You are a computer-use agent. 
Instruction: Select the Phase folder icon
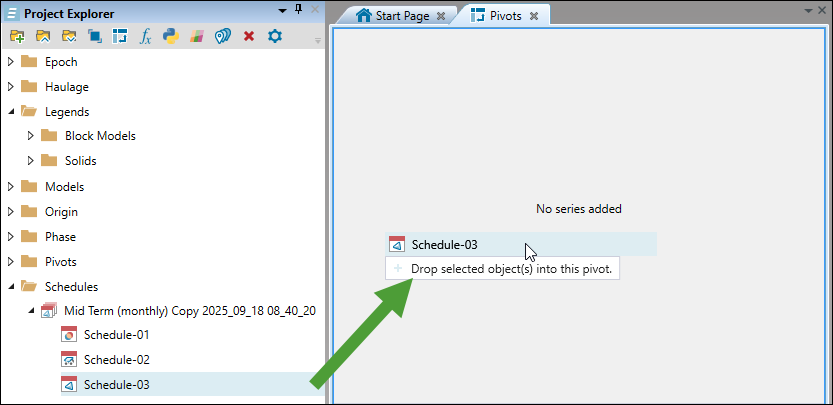[x=29, y=236]
